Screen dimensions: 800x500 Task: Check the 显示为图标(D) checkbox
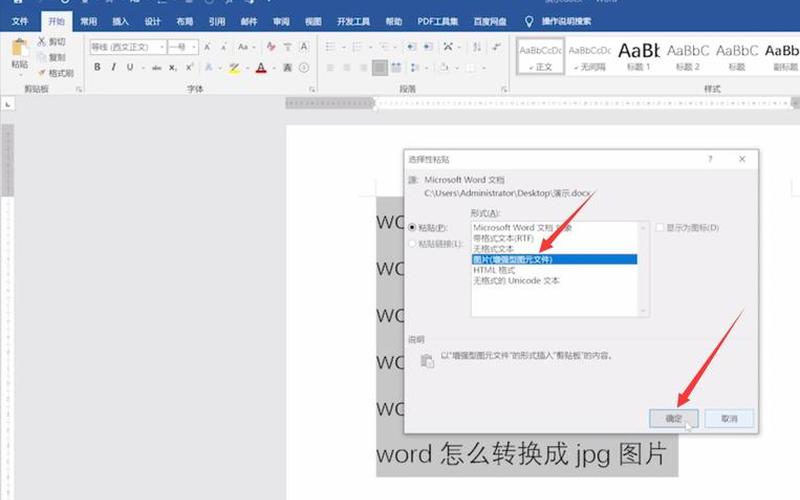[659, 228]
